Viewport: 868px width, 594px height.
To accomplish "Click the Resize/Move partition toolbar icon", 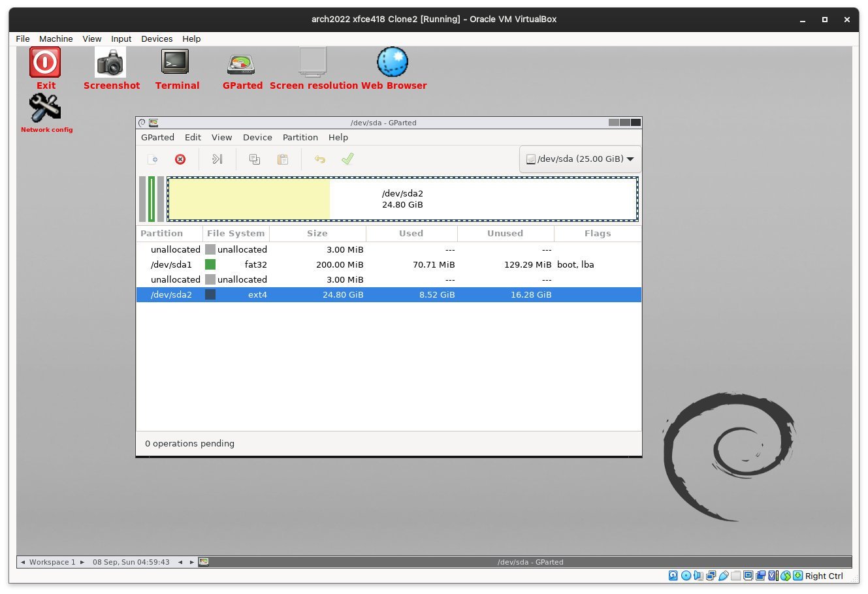I will [217, 159].
